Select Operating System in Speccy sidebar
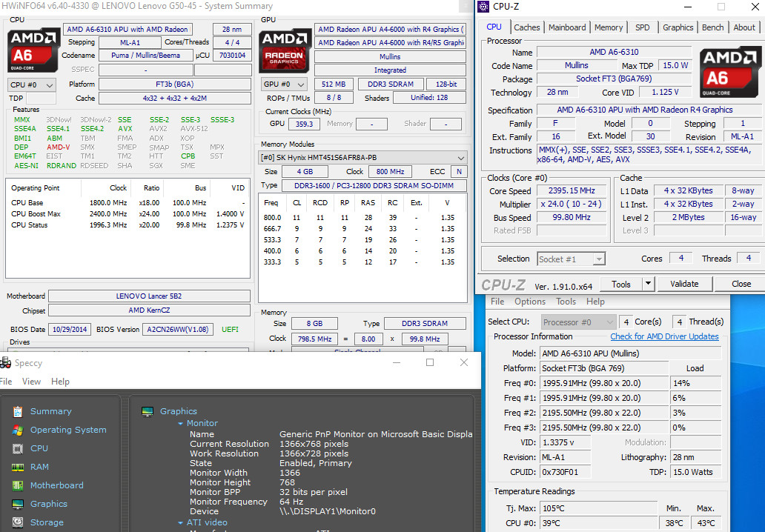The height and width of the screenshot is (532, 765). [x=68, y=430]
